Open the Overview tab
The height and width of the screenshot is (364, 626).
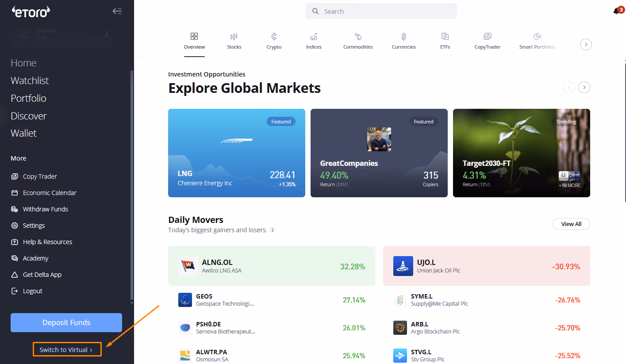coord(195,41)
